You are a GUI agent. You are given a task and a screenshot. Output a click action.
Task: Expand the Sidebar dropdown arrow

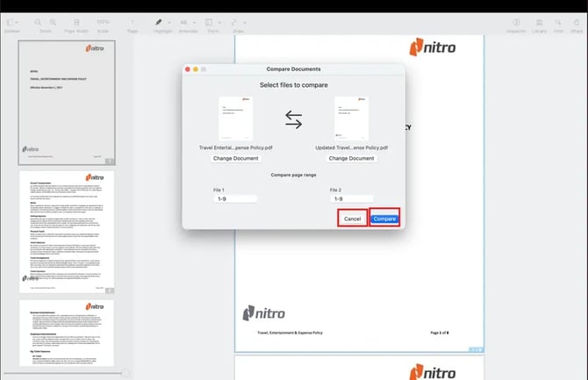point(17,23)
